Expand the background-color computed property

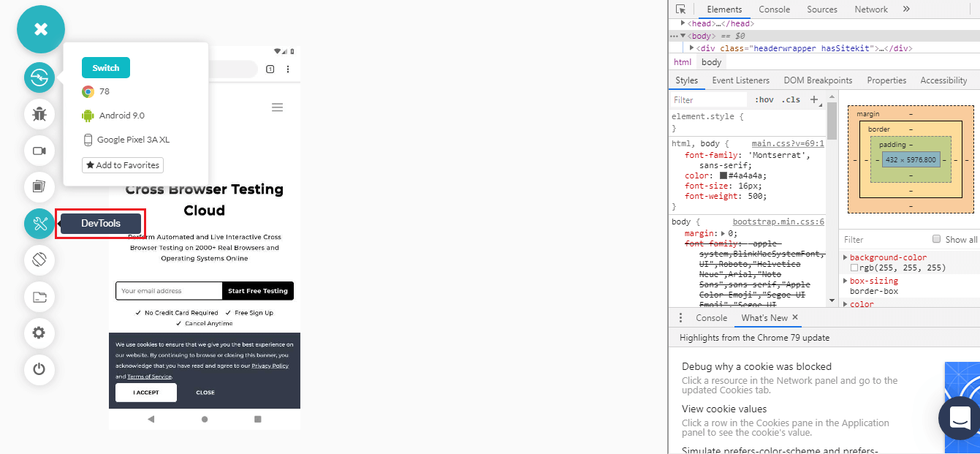(x=846, y=257)
